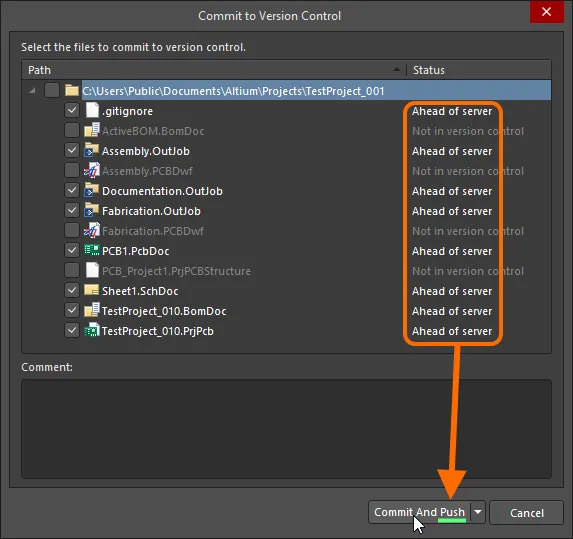573x539 pixels.
Task: Select the Assembly.PCBDwf drawing icon
Action: [92, 170]
